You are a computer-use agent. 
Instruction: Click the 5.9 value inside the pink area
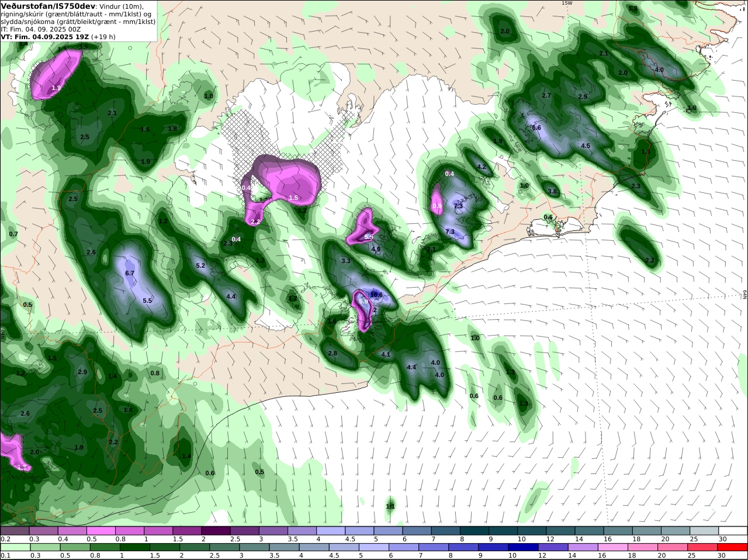pyautogui.click(x=363, y=302)
